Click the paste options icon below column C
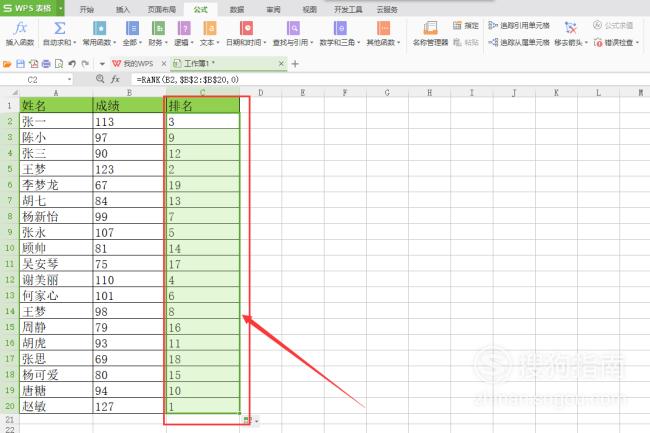 247,420
